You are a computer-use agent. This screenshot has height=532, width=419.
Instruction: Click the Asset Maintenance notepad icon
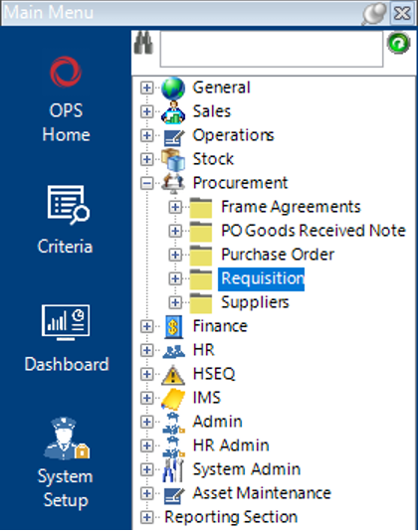tap(173, 495)
